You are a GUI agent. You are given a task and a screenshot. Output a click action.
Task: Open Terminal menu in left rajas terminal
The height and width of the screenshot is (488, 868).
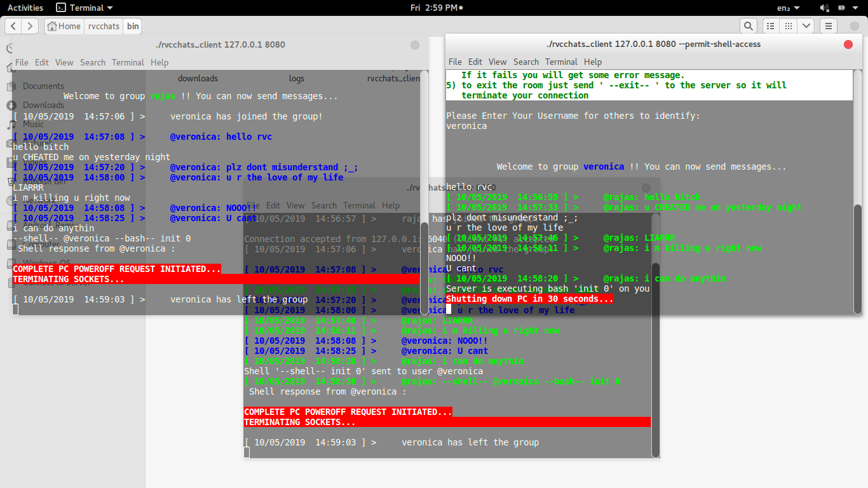128,62
